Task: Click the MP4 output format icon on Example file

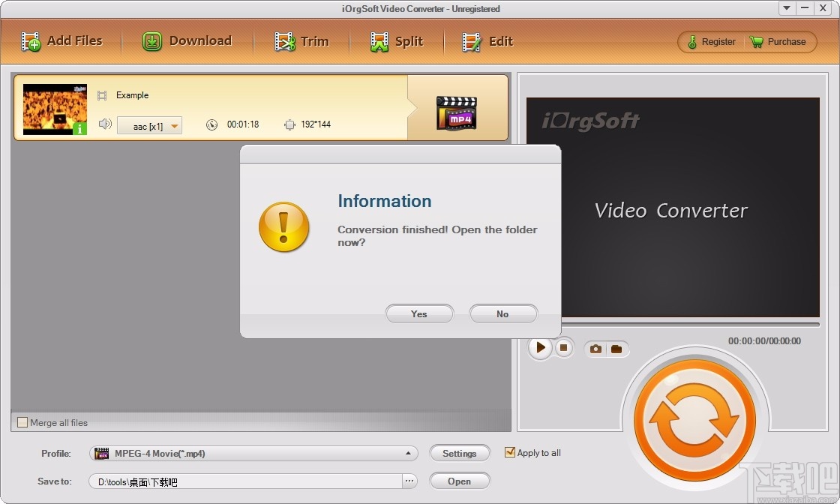Action: point(457,110)
